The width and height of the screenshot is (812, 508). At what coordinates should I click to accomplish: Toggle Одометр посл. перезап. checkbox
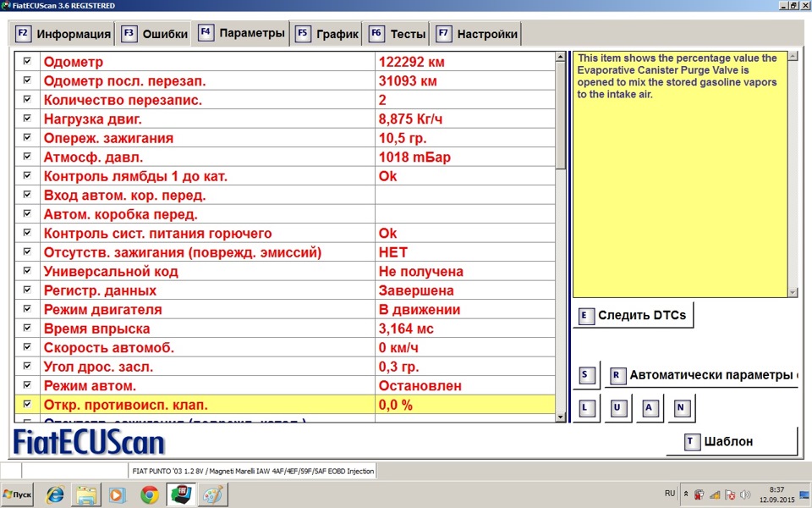point(27,80)
